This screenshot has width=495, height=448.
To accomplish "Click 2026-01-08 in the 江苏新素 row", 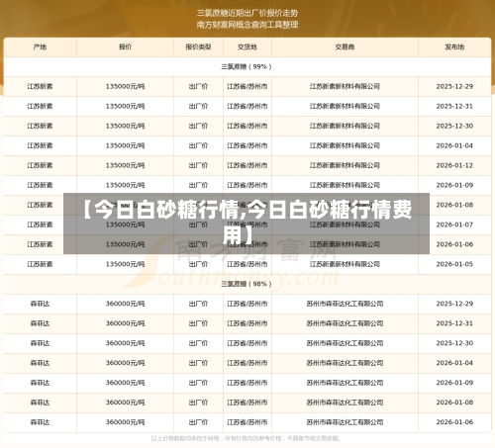I will pos(454,205).
